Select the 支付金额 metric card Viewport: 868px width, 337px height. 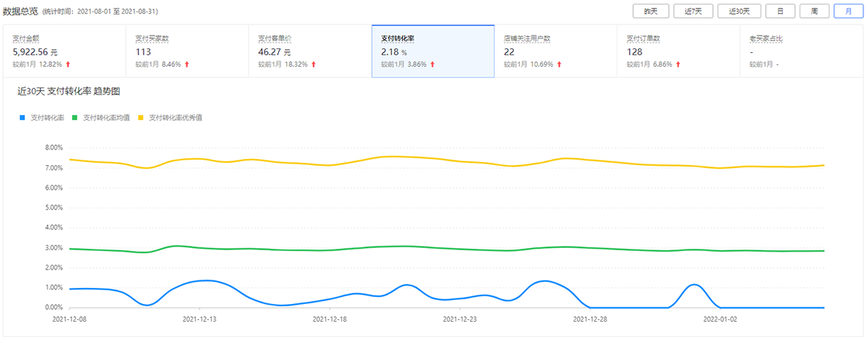coord(65,51)
